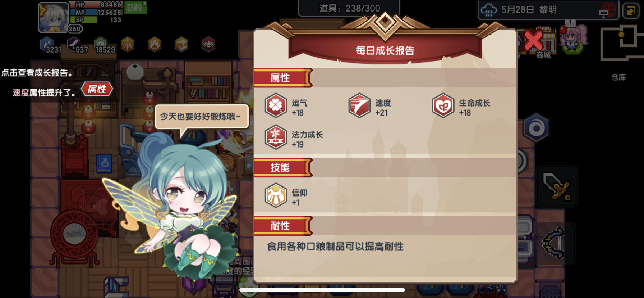Viewport: 644px width, 298px height.
Task: Tap the 法力成长 mana growth icon
Action: click(x=276, y=137)
